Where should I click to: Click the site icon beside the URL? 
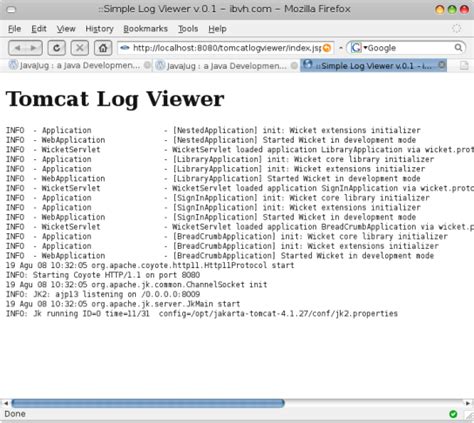click(x=125, y=48)
